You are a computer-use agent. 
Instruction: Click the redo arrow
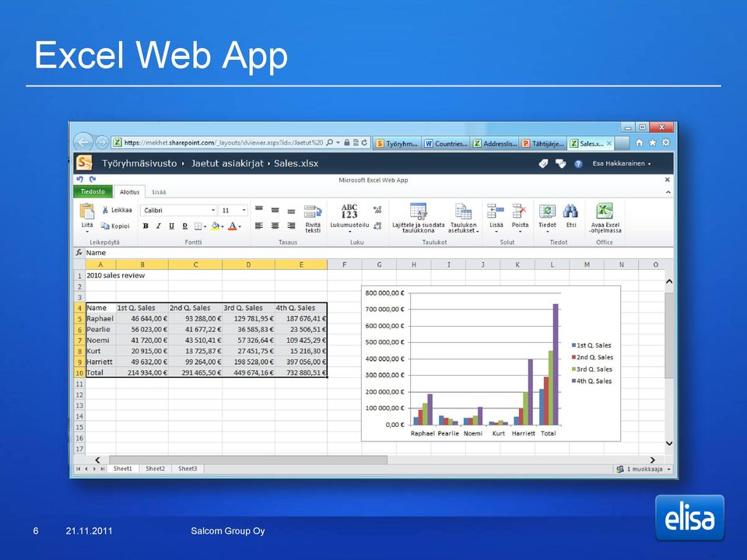(93, 180)
